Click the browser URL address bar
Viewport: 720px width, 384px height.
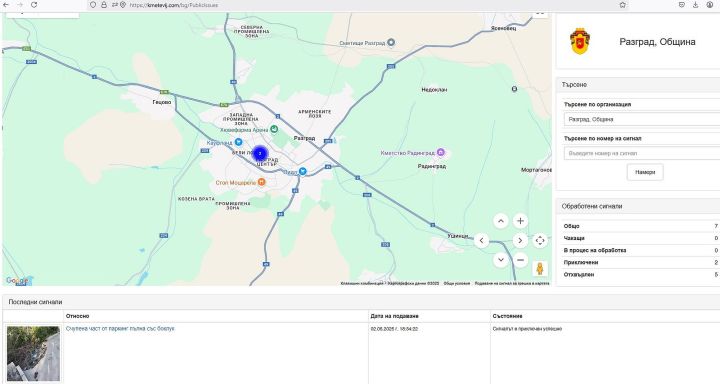[349, 5]
